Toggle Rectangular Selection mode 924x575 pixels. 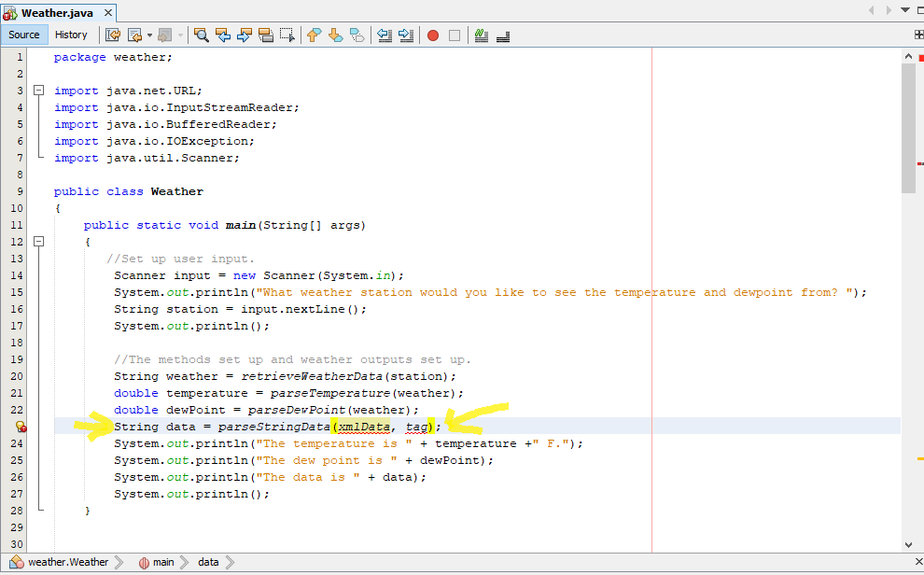pyautogui.click(x=287, y=35)
